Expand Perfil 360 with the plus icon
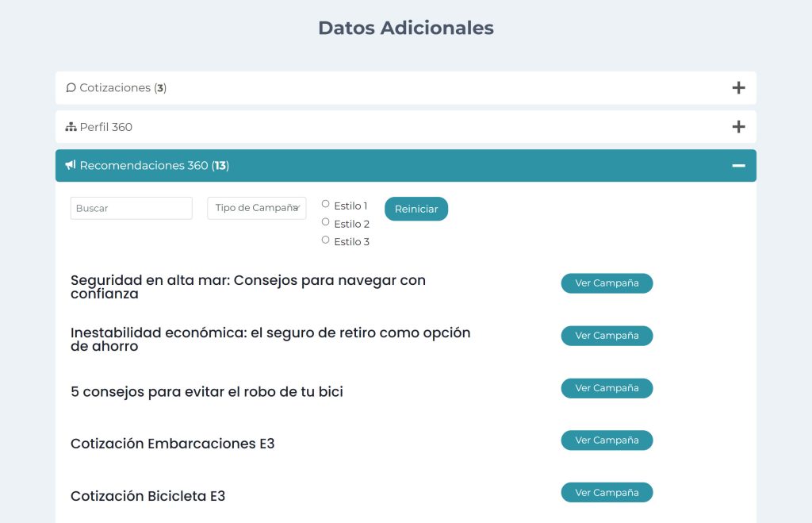The height and width of the screenshot is (523, 812). 738,127
